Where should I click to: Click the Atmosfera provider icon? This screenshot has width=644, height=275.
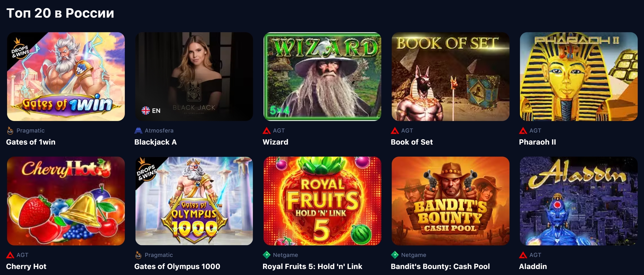click(x=138, y=130)
